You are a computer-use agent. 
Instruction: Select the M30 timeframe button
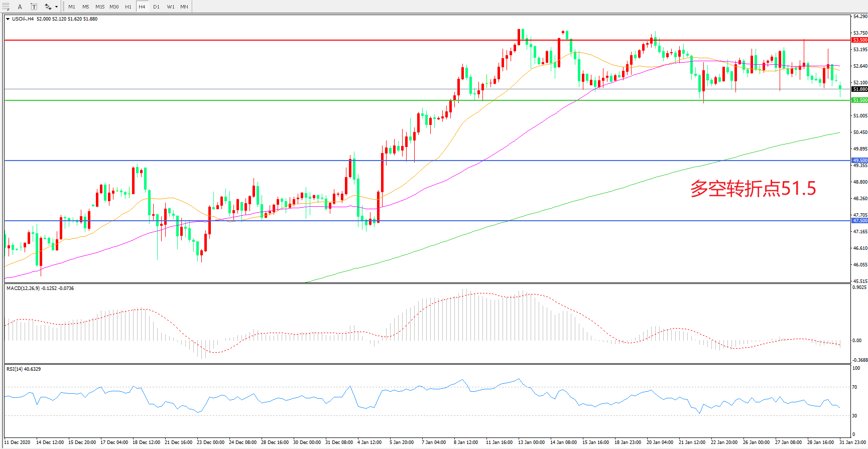pos(114,7)
